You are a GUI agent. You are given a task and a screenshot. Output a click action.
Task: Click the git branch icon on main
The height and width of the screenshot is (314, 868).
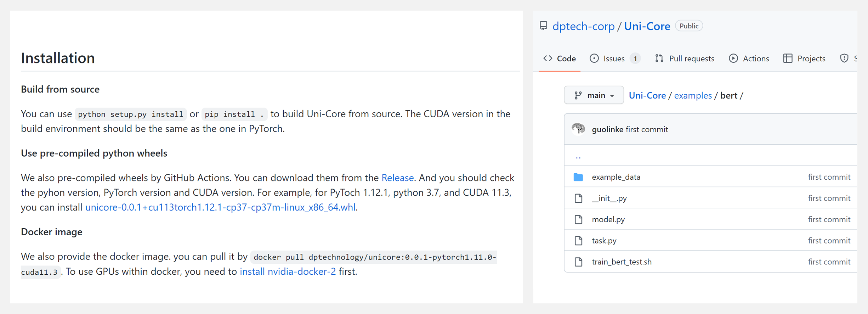[x=578, y=95]
